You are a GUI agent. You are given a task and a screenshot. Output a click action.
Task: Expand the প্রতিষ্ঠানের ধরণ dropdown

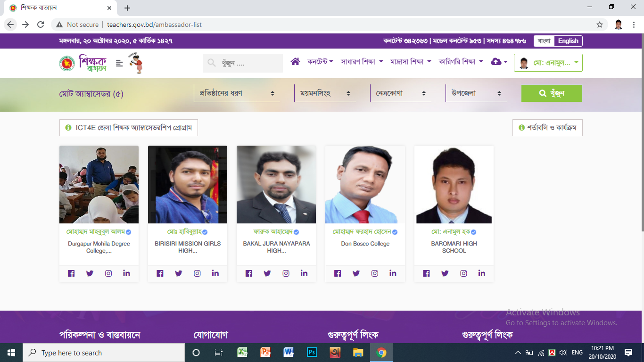237,93
